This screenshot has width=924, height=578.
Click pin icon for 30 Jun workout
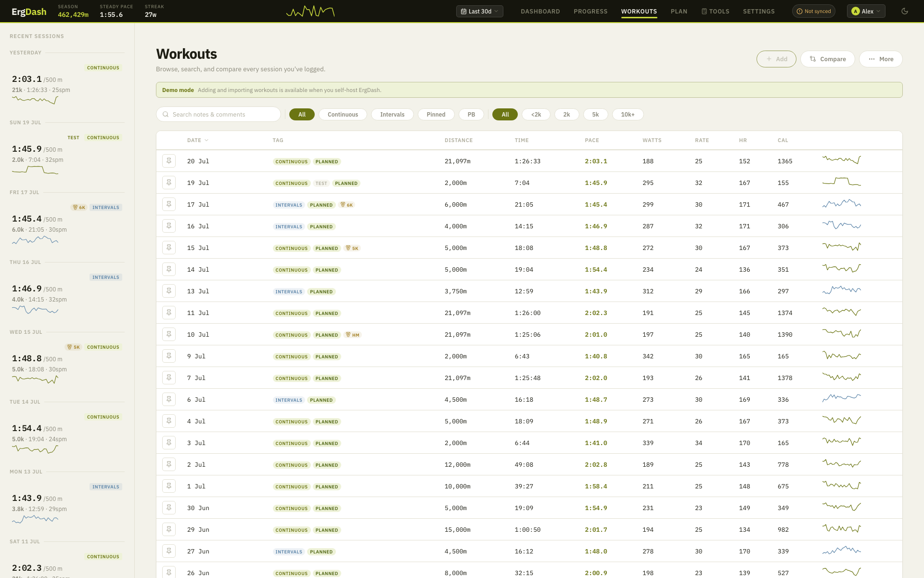[169, 508]
